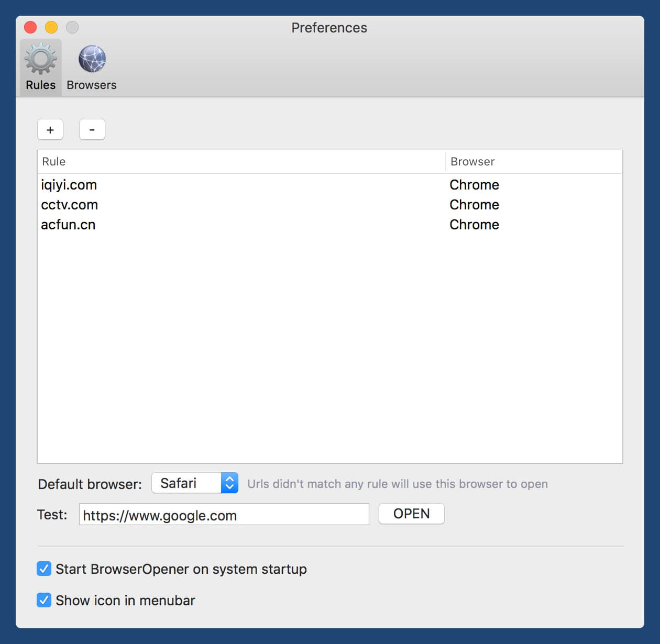Screen dimensions: 660x644
Task: Open the Rules gear icon tab
Action: (x=40, y=67)
